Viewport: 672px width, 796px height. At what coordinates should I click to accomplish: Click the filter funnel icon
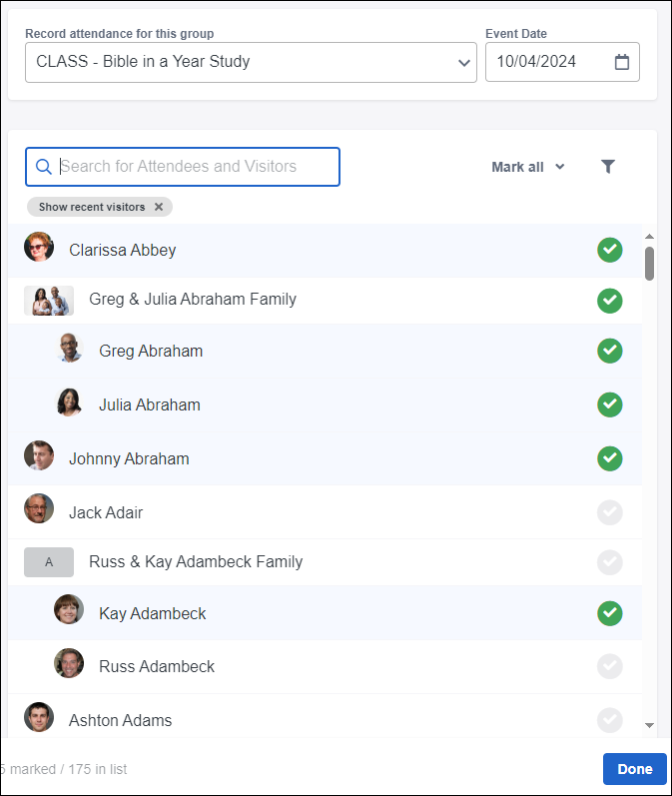click(608, 167)
